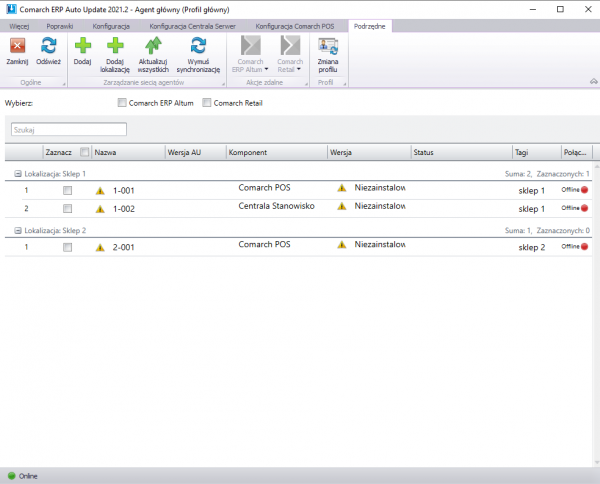Viewport: 600px width, 484px height.
Task: Click Dodaj lokalizację plus icon
Action: click(x=115, y=46)
